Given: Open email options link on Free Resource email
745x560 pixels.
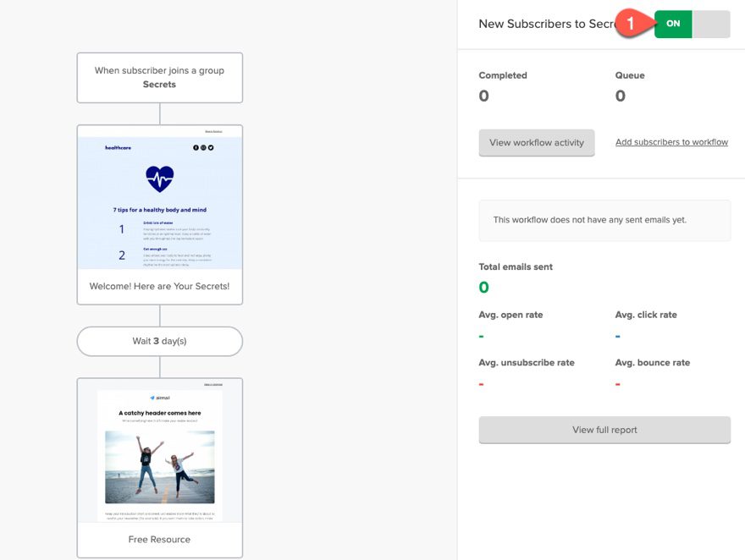Looking at the screenshot, I should [x=214, y=385].
